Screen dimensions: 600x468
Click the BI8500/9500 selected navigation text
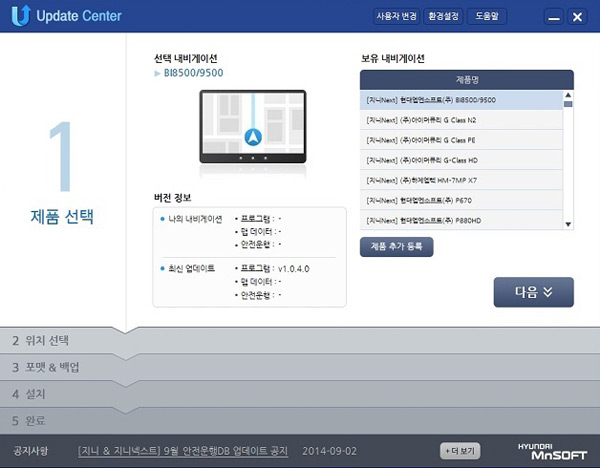(x=194, y=73)
